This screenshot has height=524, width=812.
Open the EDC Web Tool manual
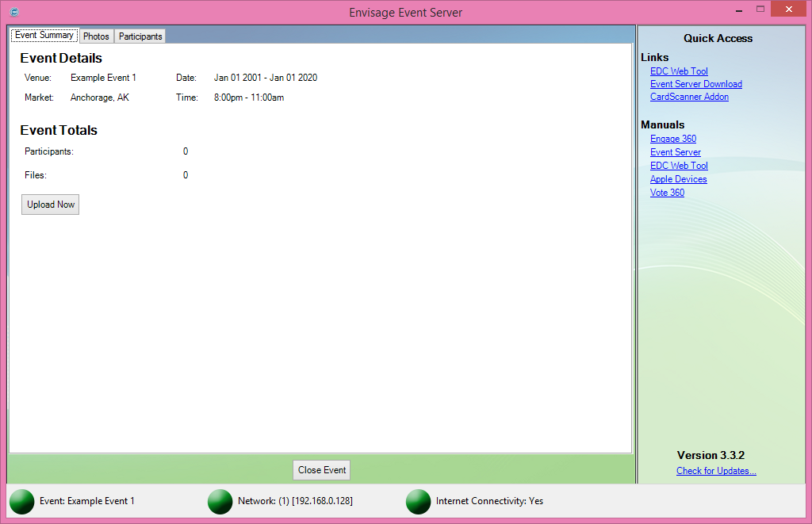click(679, 166)
